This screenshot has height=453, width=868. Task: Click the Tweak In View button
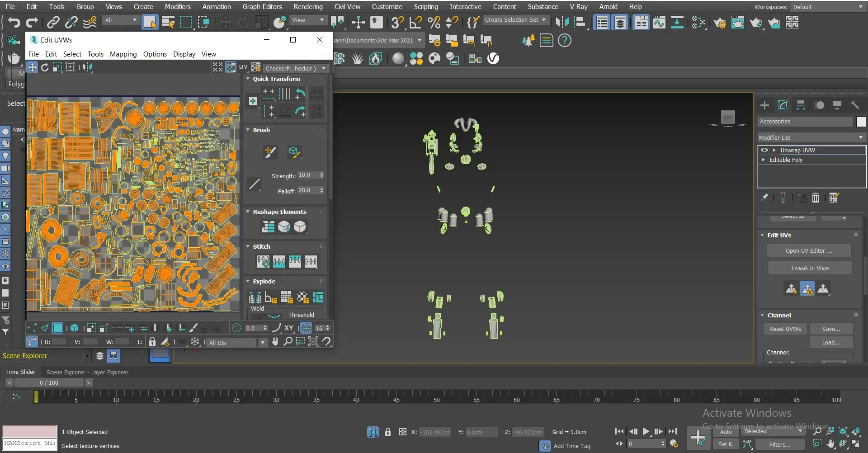click(810, 268)
